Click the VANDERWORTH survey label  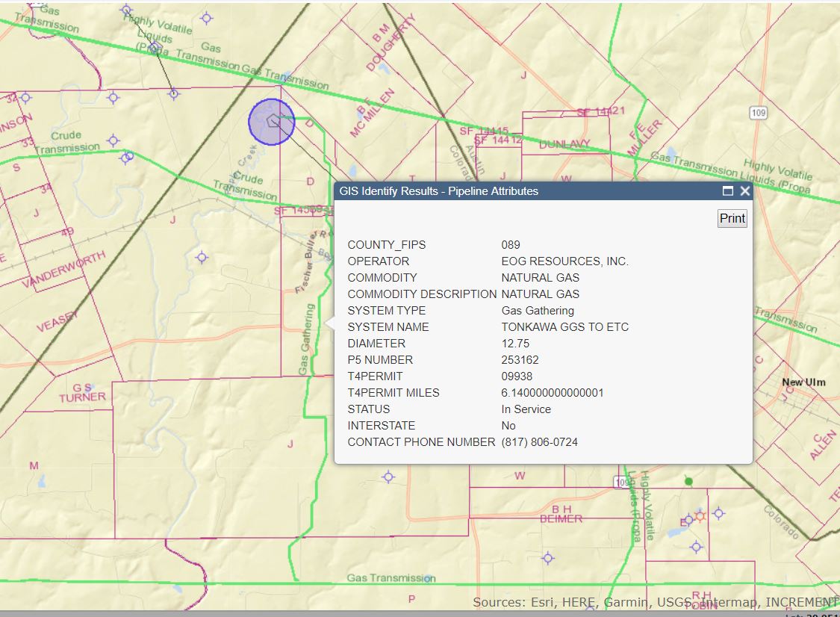point(63,270)
